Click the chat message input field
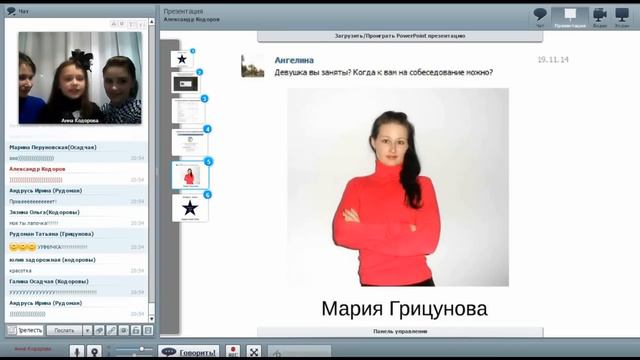The image size is (640, 360). pyautogui.click(x=30, y=330)
